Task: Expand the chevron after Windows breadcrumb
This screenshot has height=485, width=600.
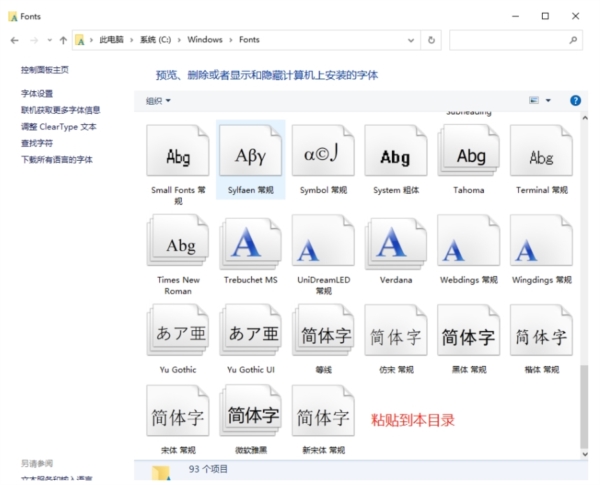Action: click(231, 40)
